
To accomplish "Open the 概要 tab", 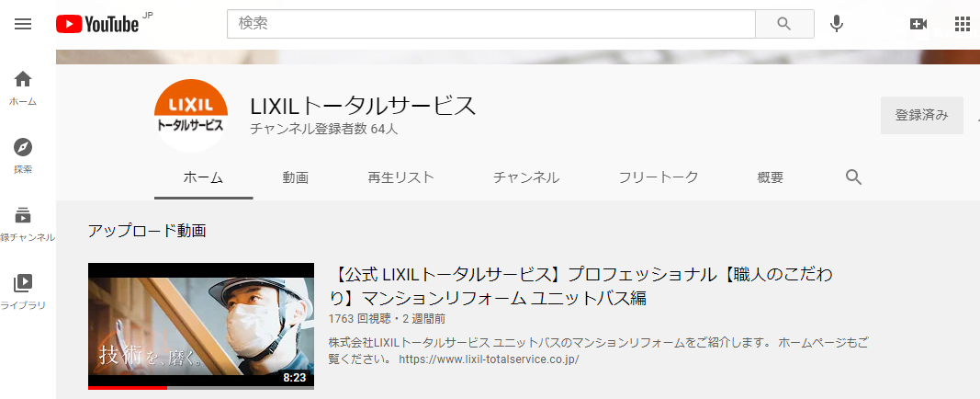I will click(770, 177).
